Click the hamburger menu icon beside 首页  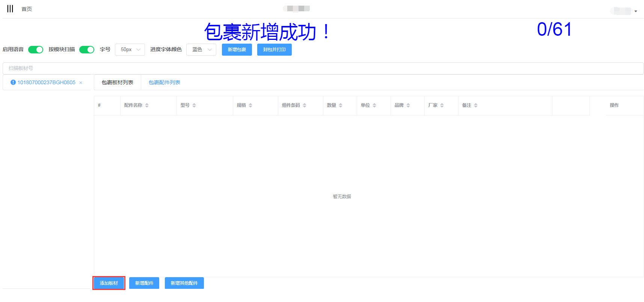(x=10, y=9)
